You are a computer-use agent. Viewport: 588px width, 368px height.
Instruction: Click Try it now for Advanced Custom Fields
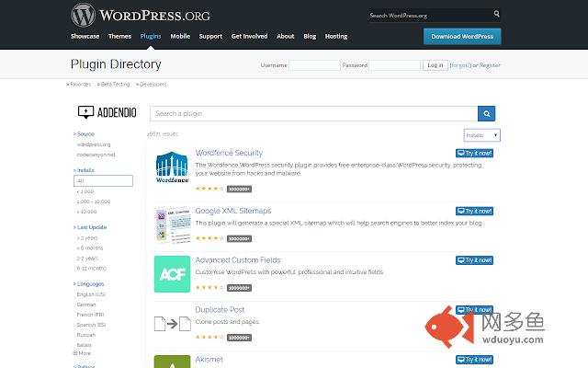tap(474, 260)
